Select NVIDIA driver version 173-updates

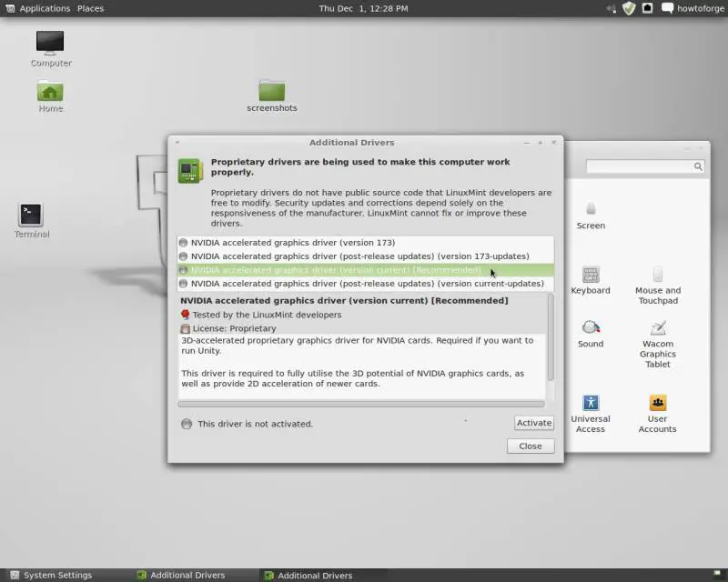coord(366,256)
